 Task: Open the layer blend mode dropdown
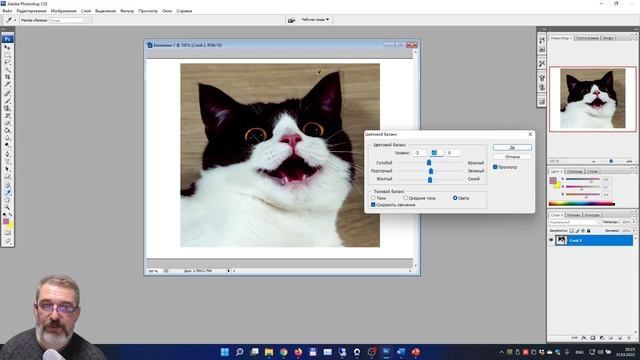[575, 222]
